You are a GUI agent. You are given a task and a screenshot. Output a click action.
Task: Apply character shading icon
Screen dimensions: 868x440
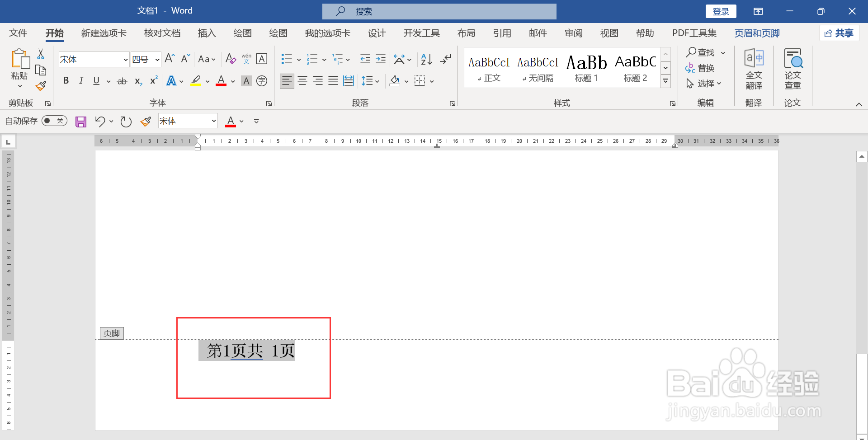pyautogui.click(x=246, y=81)
